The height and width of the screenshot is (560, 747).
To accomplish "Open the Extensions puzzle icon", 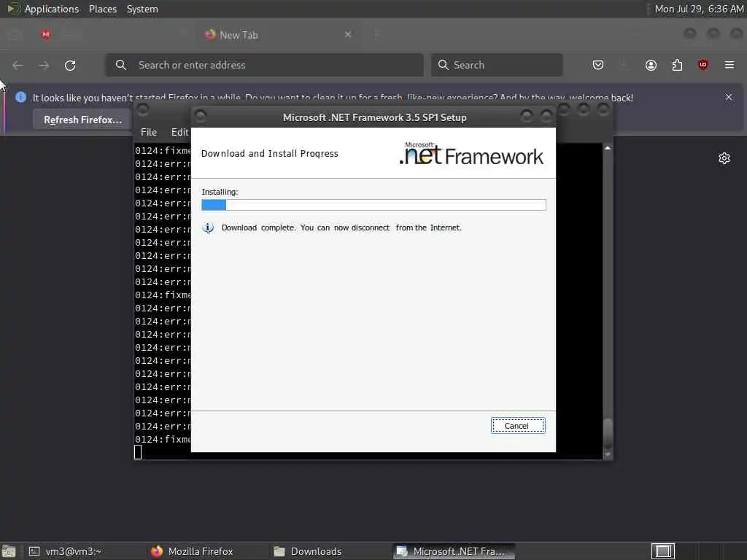I will point(677,65).
